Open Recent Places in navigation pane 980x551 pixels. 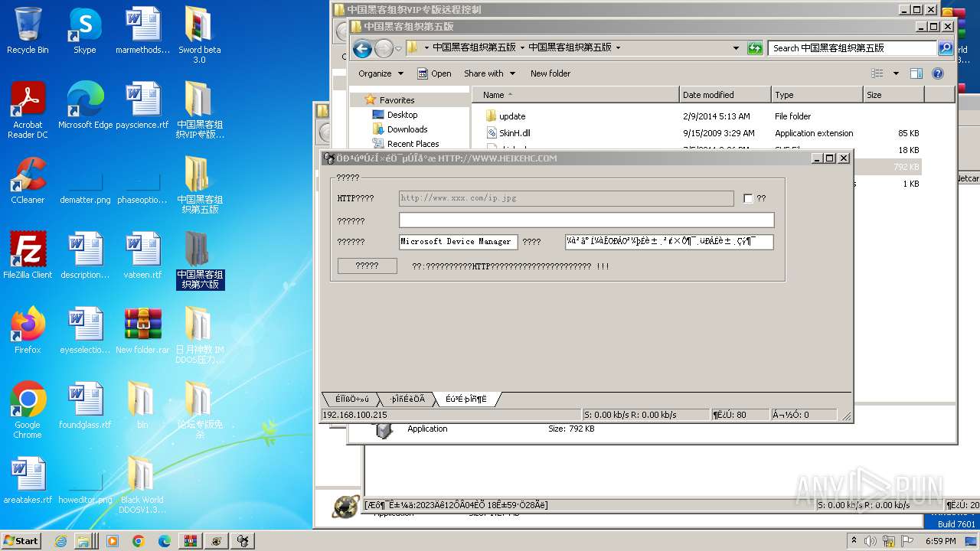point(413,144)
